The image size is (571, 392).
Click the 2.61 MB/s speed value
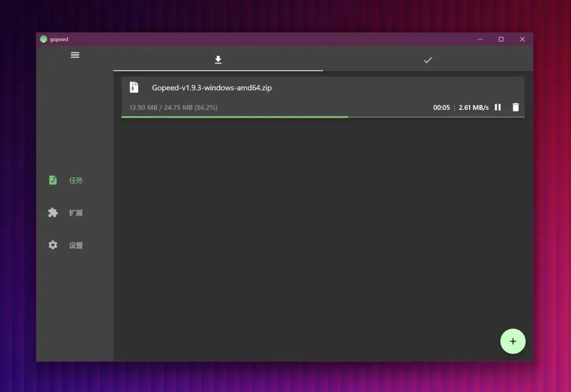click(x=473, y=107)
